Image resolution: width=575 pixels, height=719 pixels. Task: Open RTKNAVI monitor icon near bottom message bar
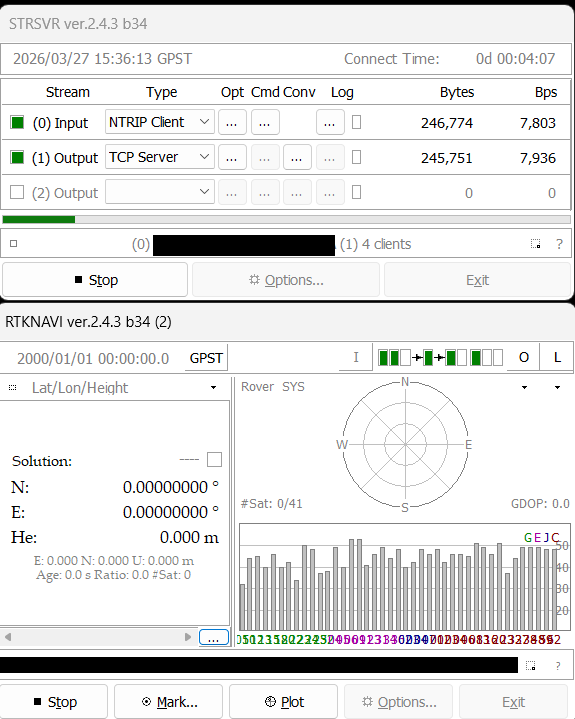(x=531, y=665)
